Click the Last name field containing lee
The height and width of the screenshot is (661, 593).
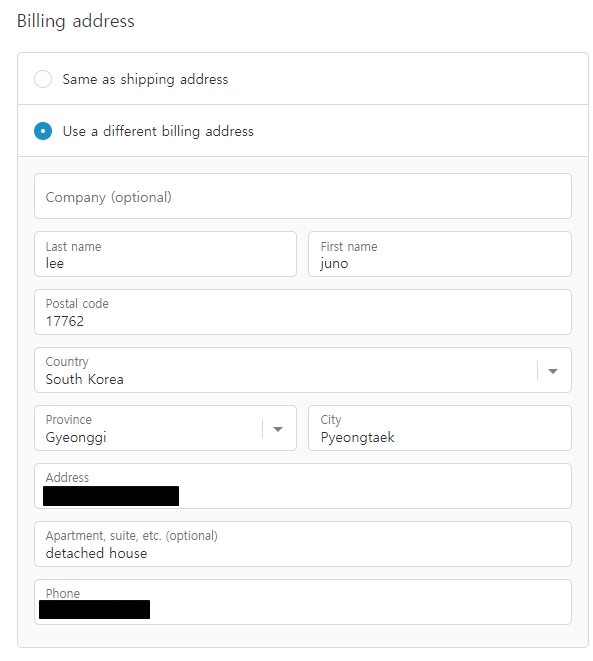(165, 254)
